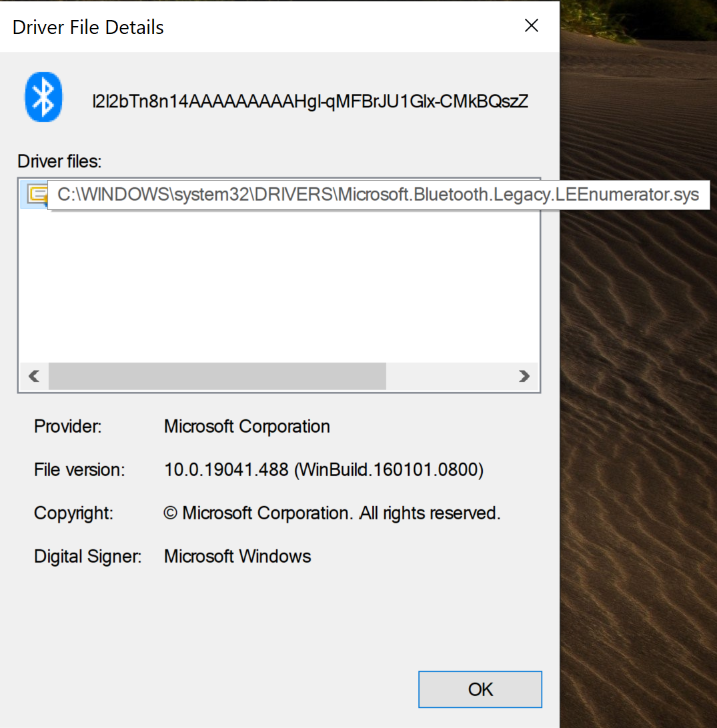Click the File version label
The width and height of the screenshot is (717, 728).
[79, 469]
